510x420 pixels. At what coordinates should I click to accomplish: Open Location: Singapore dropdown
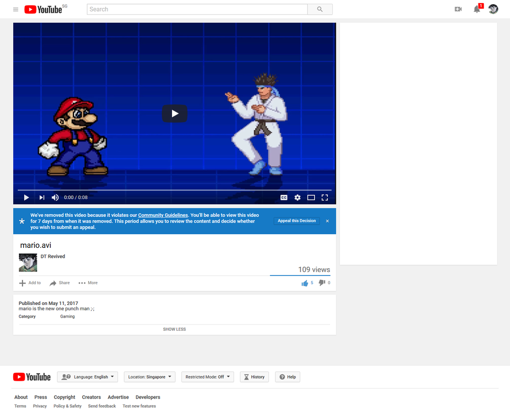click(150, 377)
